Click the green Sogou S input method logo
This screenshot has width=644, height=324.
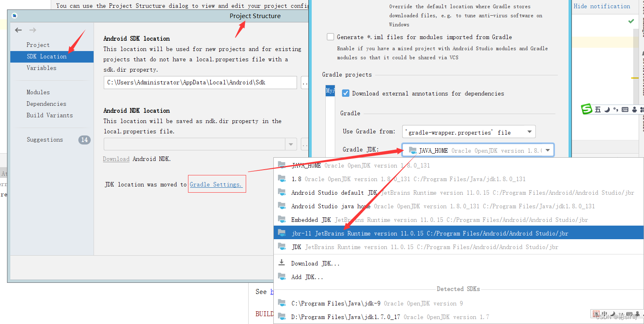click(586, 109)
